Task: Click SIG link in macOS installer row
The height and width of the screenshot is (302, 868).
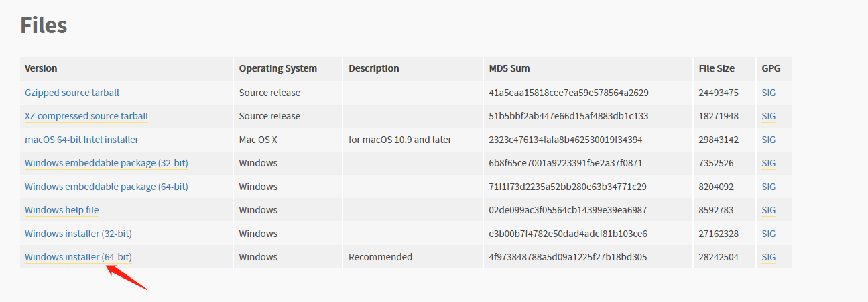Action: coord(768,140)
